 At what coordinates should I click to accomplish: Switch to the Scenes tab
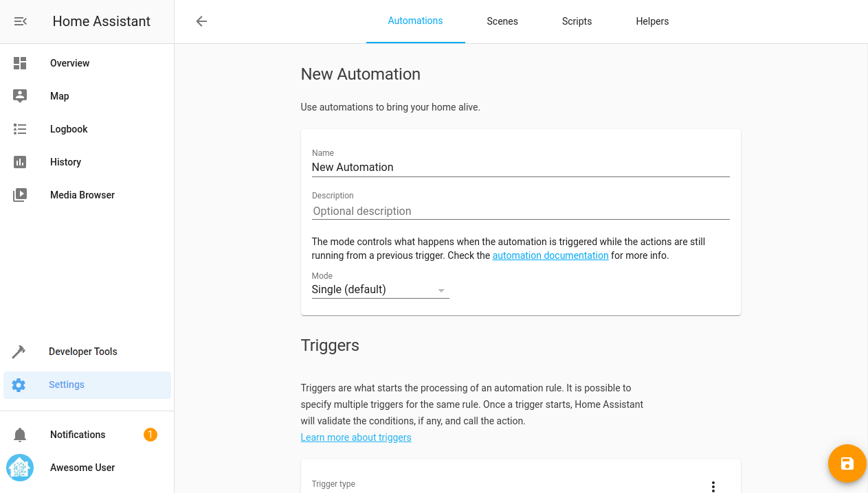click(502, 21)
